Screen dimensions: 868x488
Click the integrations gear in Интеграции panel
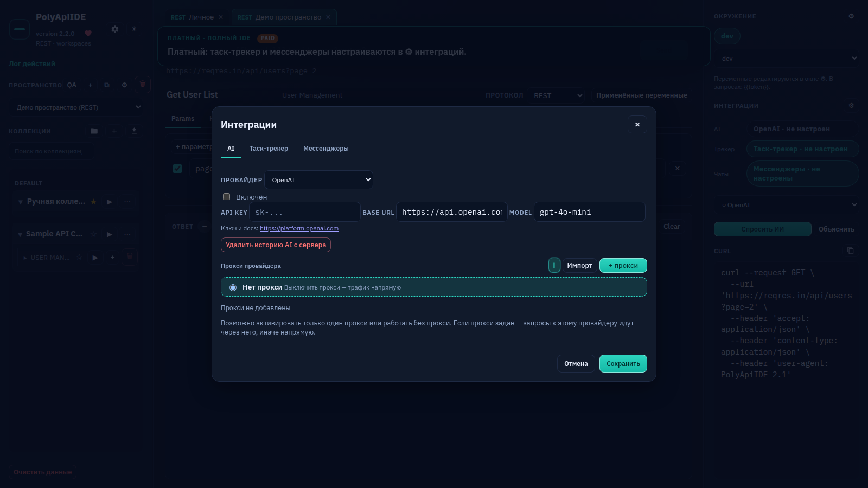point(851,106)
